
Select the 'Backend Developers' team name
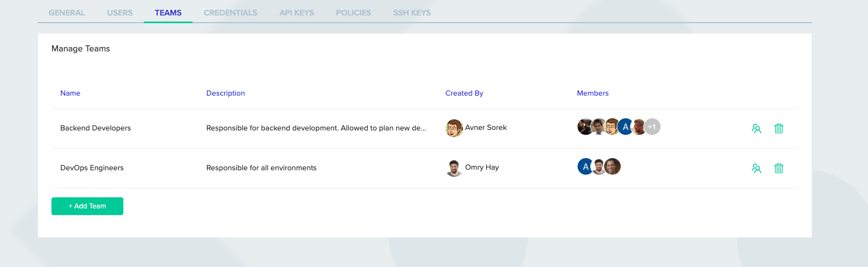96,128
